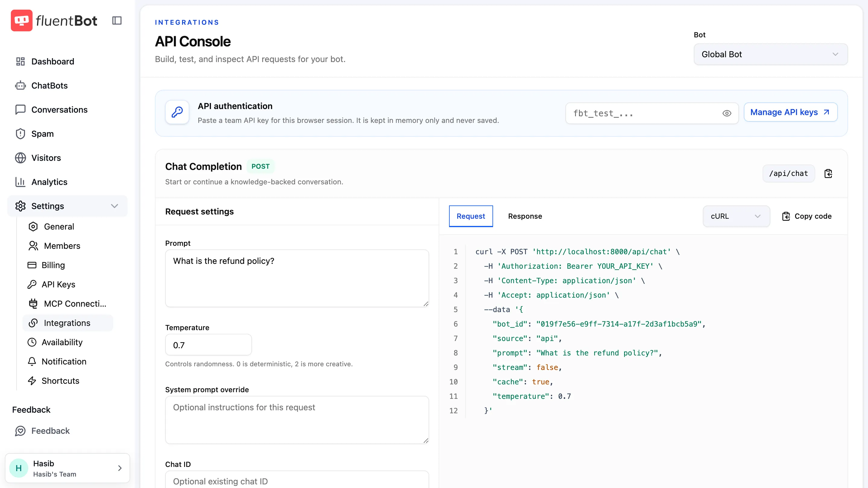868x488 pixels.
Task: Click the Conversations speech bubble icon
Action: [x=20, y=110]
